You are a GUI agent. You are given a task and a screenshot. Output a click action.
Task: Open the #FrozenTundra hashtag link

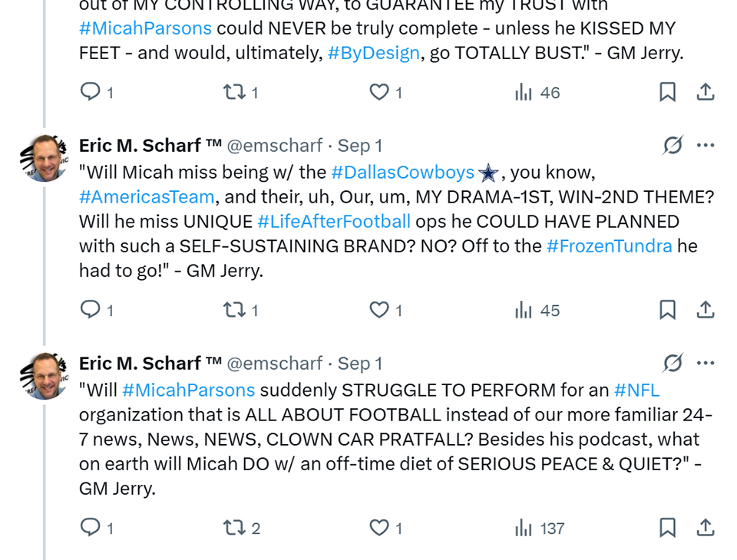610,246
